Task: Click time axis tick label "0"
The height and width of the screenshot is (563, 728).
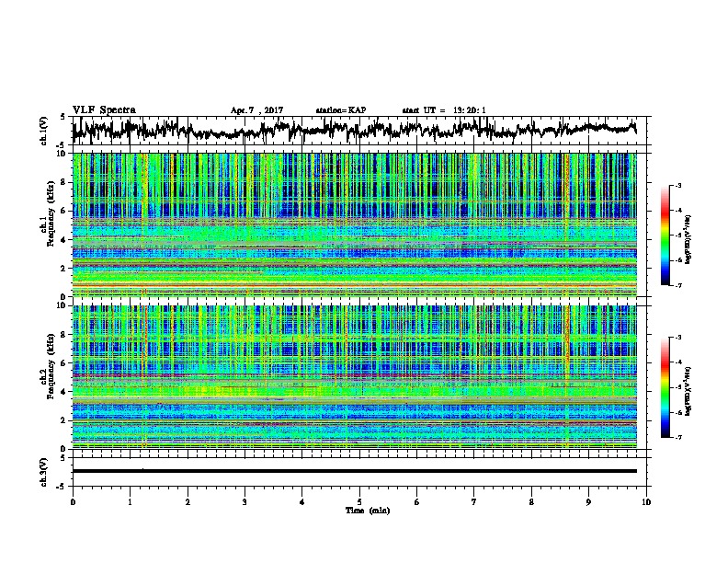Action: [x=73, y=502]
